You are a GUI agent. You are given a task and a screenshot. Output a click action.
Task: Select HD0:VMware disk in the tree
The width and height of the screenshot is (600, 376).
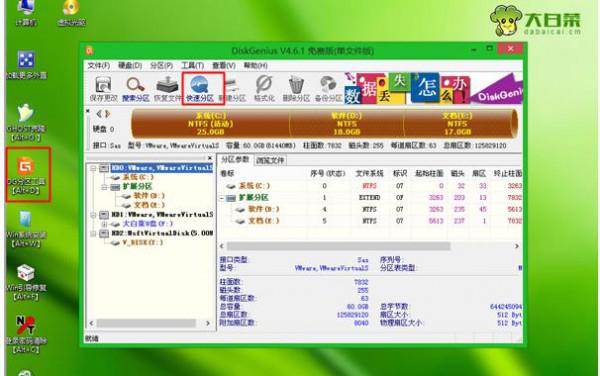(161, 168)
